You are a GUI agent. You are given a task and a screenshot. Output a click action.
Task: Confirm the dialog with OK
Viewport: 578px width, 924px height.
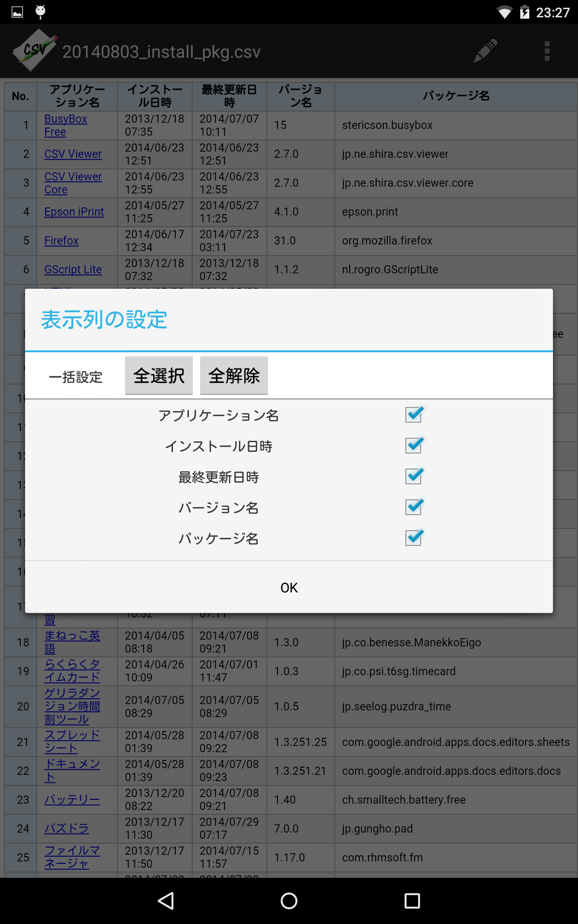[289, 588]
